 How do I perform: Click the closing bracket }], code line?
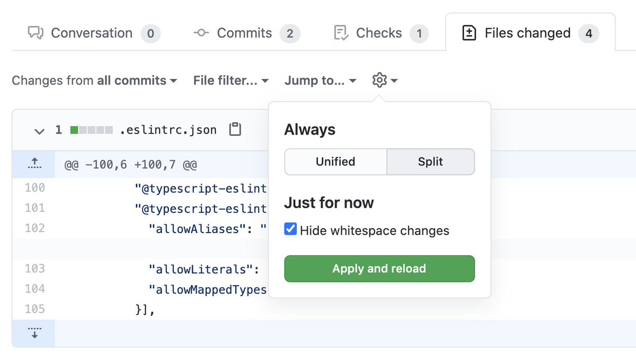(145, 309)
